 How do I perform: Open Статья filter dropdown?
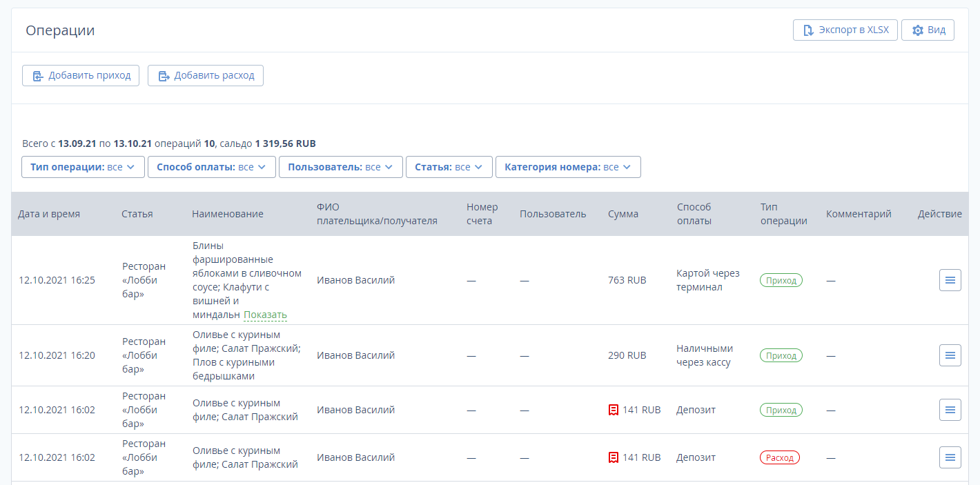coord(449,167)
